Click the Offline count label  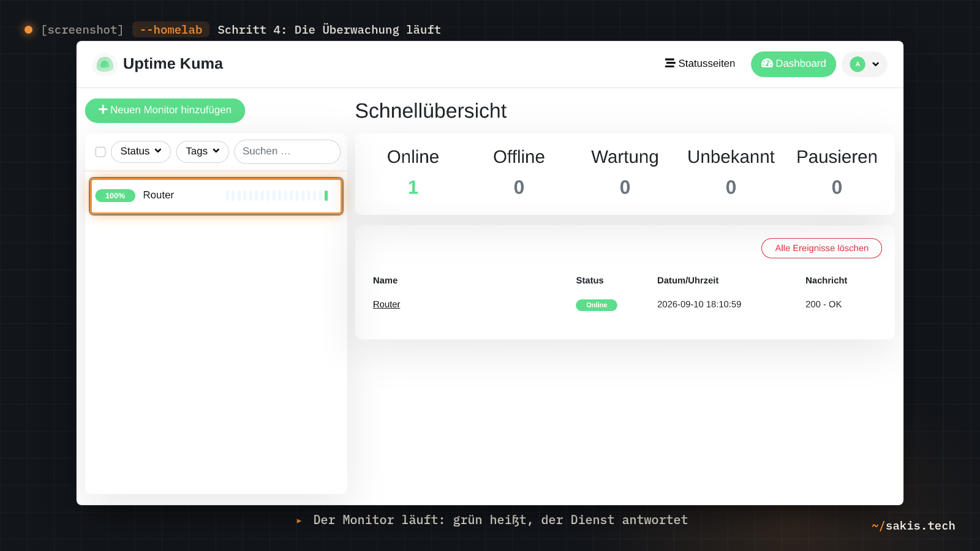pos(519,157)
